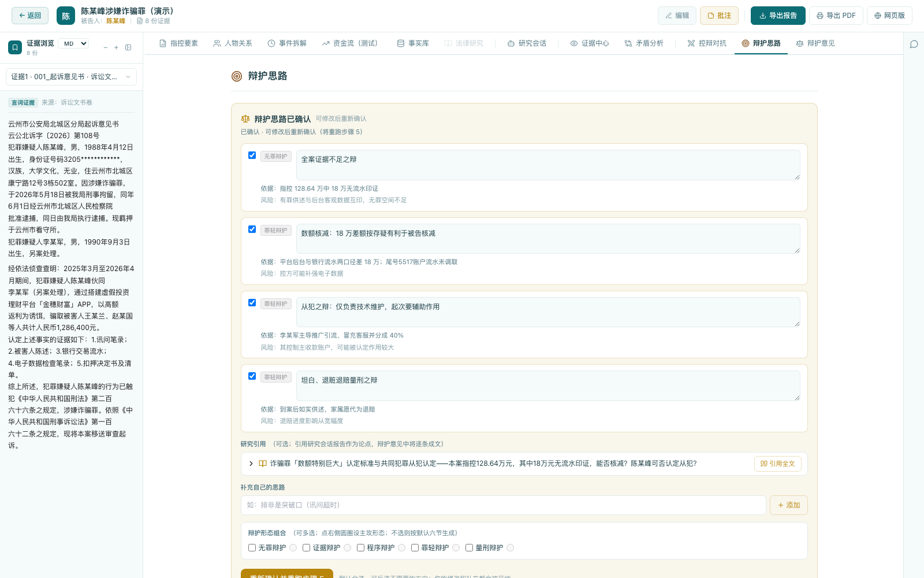This screenshot has height=578, width=924.
Task: Enable the 证据辩护 checkbox
Action: 306,548
